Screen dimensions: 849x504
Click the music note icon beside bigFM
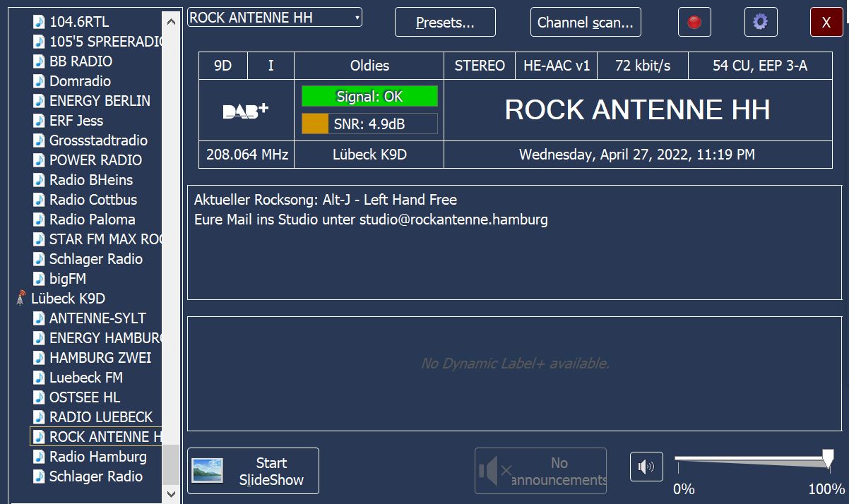(39, 279)
